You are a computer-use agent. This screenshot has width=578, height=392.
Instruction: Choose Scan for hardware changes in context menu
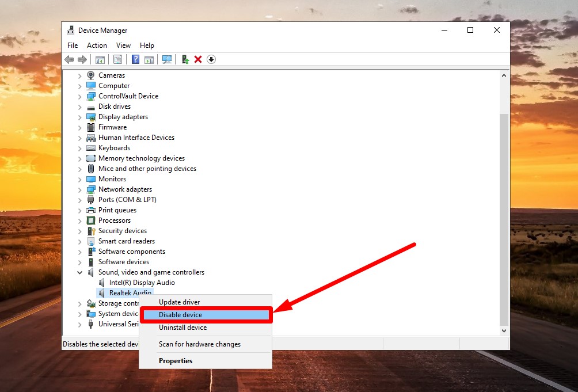tap(206, 344)
